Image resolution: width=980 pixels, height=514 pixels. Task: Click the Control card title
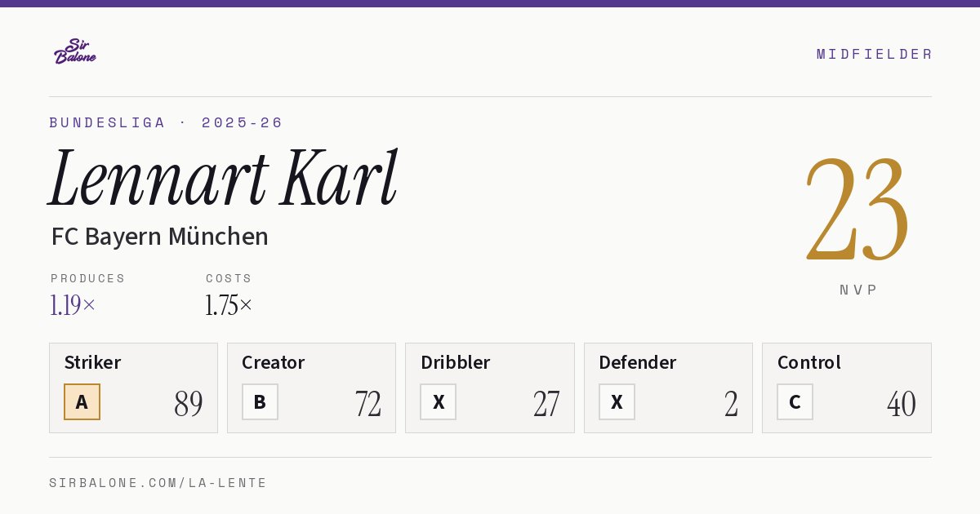(x=809, y=362)
